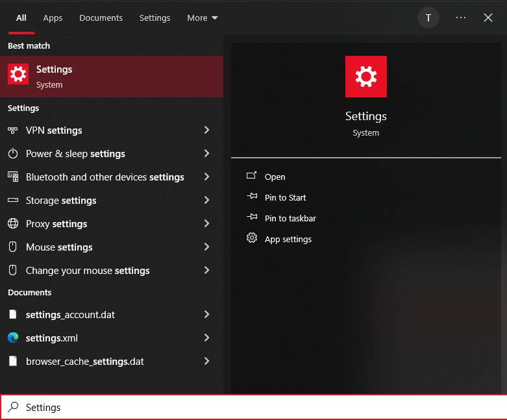Click the VPN settings icon

coord(12,130)
